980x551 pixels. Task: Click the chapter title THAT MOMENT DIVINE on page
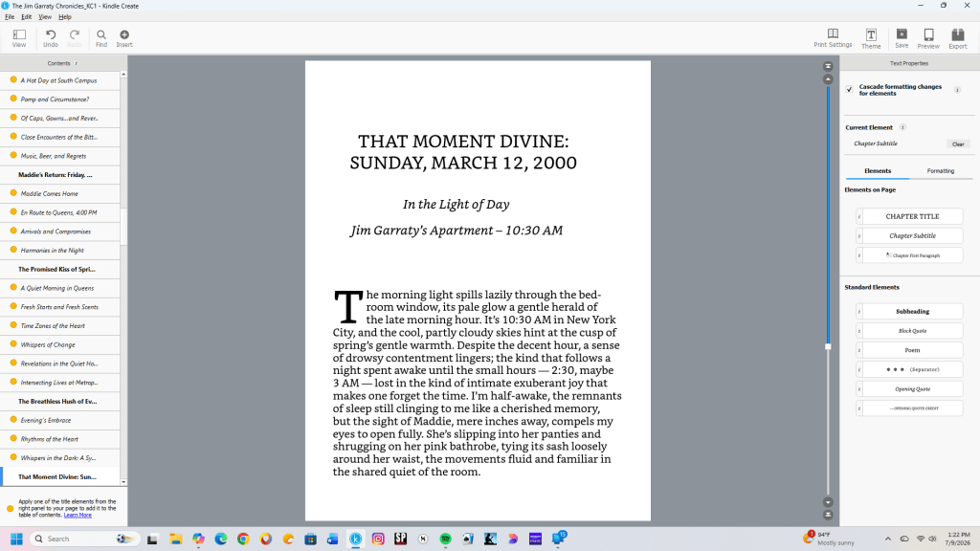463,152
